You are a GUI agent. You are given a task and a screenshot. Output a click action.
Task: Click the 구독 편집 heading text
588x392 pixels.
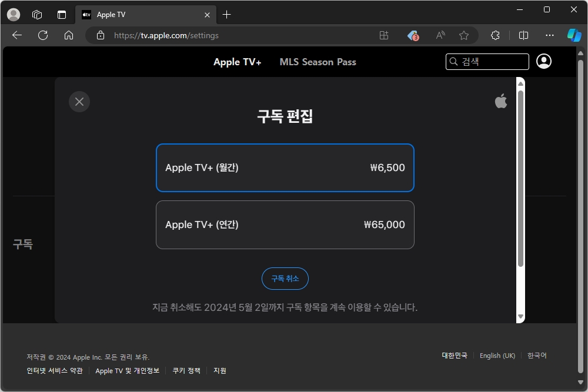(285, 116)
